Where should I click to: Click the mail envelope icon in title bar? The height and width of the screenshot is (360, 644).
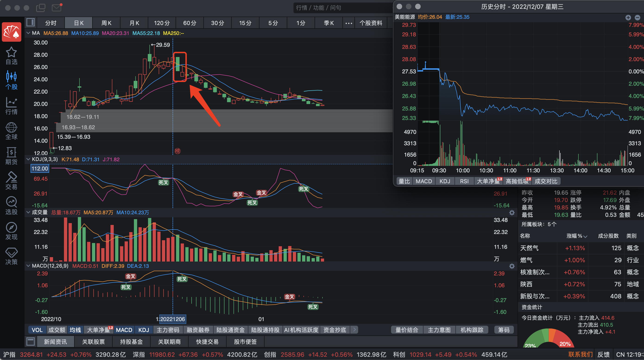pyautogui.click(x=57, y=7)
